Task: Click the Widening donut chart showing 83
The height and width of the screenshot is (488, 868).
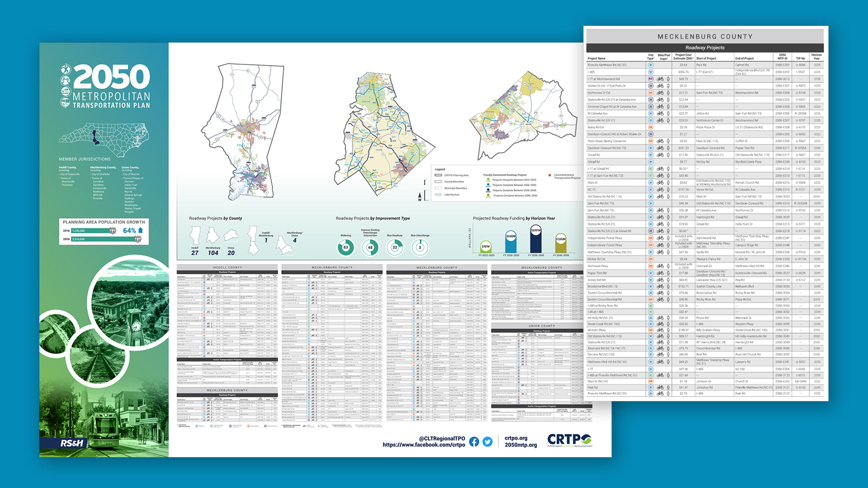Action: (x=346, y=247)
